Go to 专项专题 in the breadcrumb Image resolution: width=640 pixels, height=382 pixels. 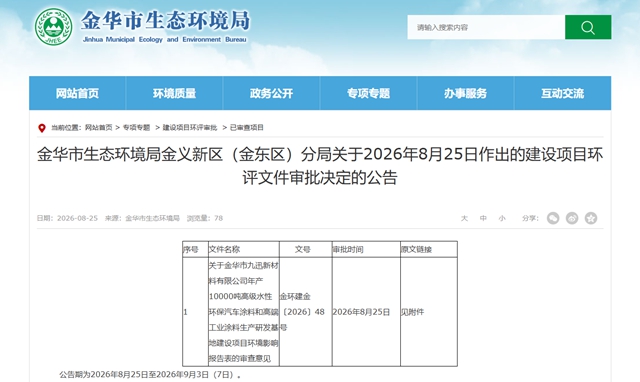click(136, 128)
